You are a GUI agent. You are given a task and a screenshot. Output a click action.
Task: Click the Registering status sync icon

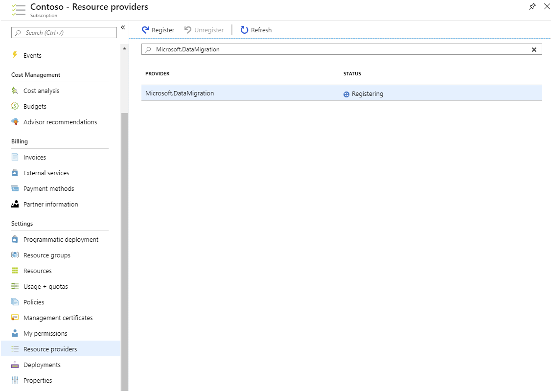(346, 94)
